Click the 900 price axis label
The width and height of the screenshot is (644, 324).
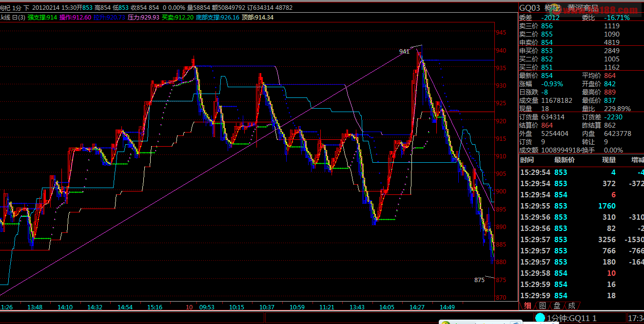click(501, 191)
